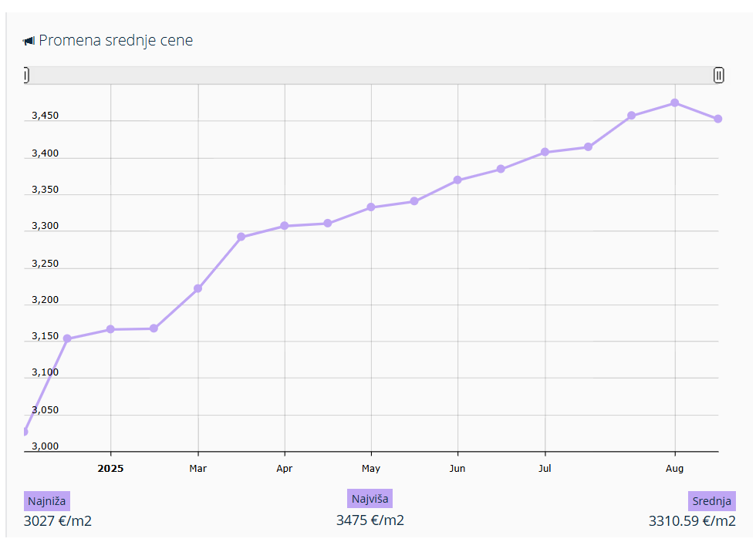The image size is (756, 542).
Task: Click the middle of the range selector bar
Action: point(372,75)
